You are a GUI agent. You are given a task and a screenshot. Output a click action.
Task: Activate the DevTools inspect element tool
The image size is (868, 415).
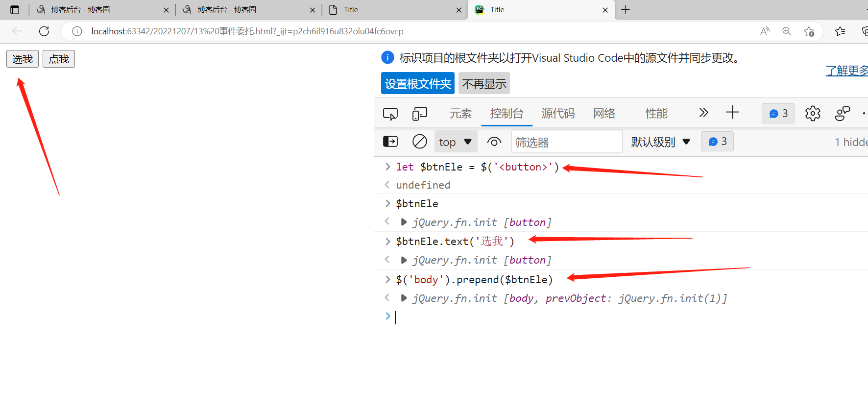point(390,114)
